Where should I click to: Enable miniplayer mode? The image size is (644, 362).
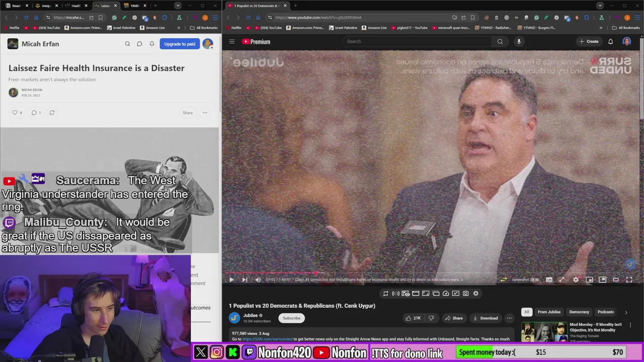click(589, 280)
